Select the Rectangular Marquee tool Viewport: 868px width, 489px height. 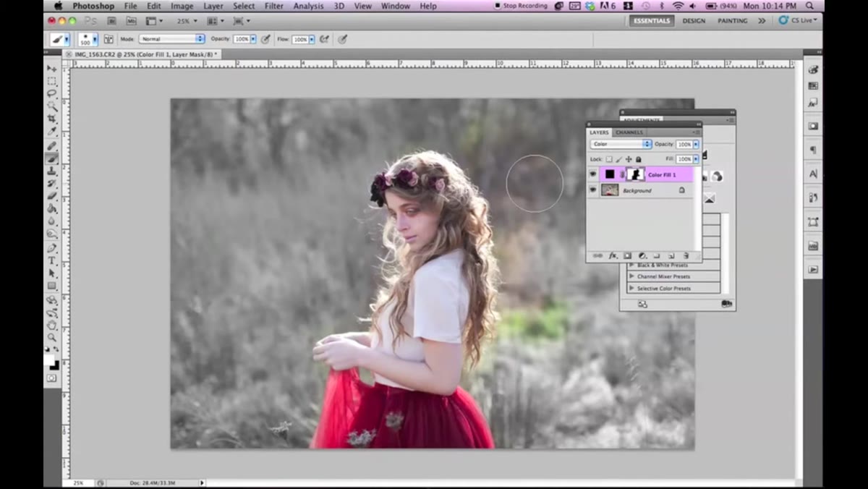click(52, 80)
